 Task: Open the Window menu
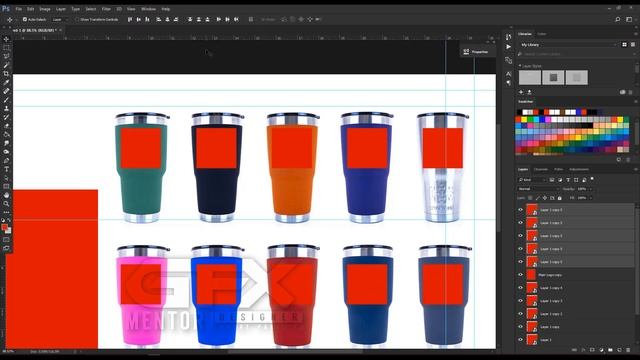pyautogui.click(x=148, y=9)
